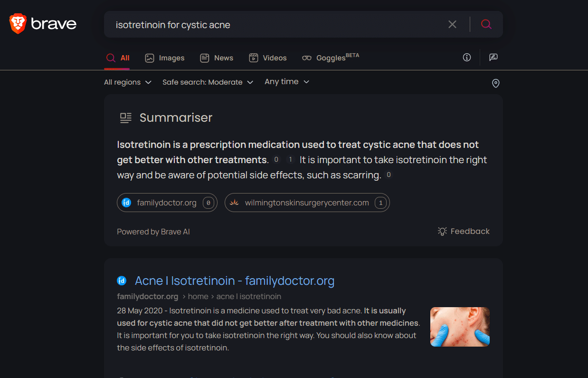Click the feedback chat icon near tabs
Screen dimensions: 588x378
pos(493,58)
